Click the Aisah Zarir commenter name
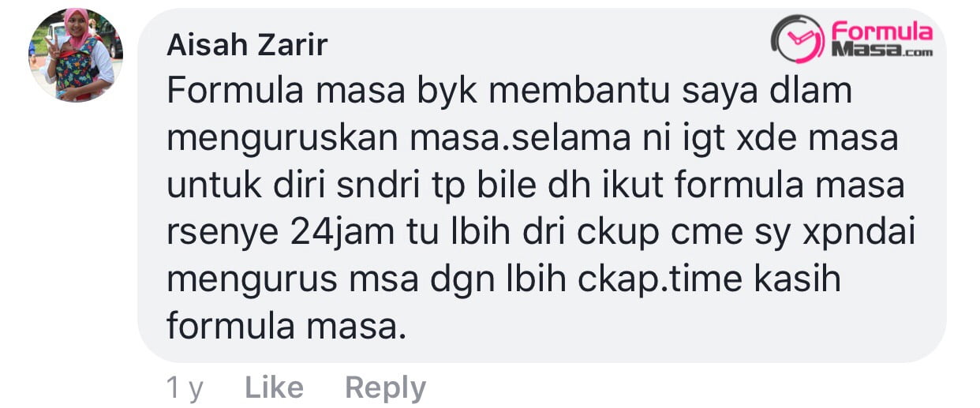The width and height of the screenshot is (980, 408). tap(246, 46)
